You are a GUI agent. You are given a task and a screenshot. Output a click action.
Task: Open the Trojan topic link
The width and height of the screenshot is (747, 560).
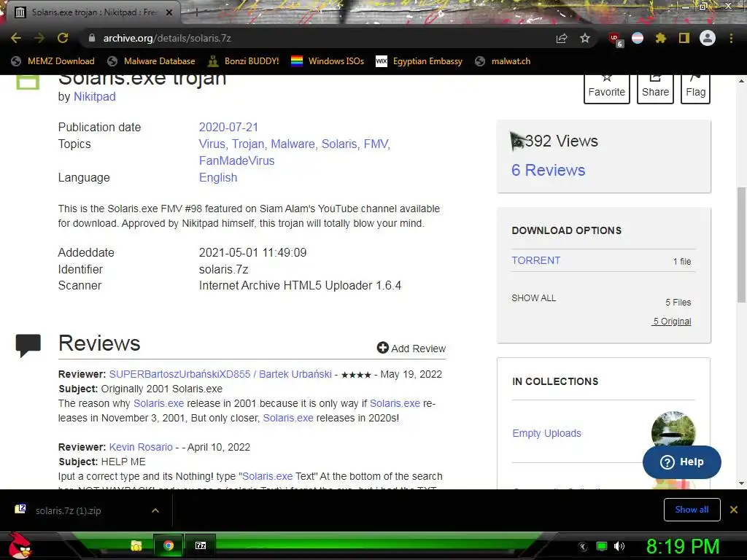click(249, 144)
